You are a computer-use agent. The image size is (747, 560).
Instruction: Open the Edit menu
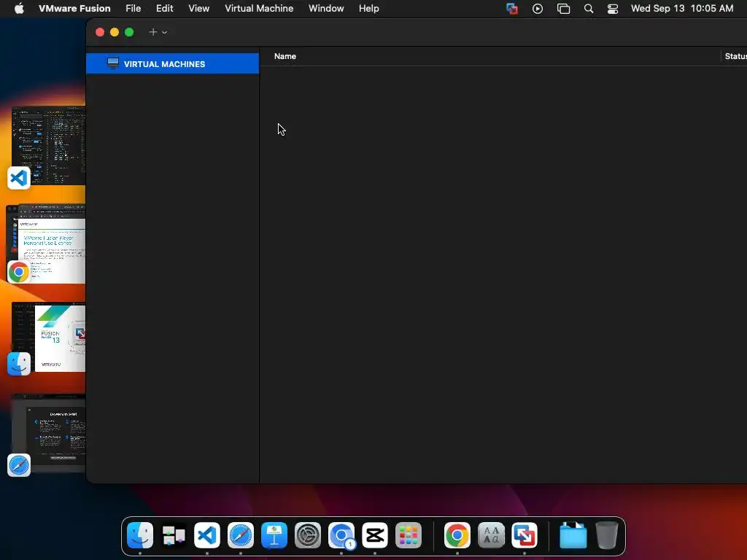click(x=164, y=8)
